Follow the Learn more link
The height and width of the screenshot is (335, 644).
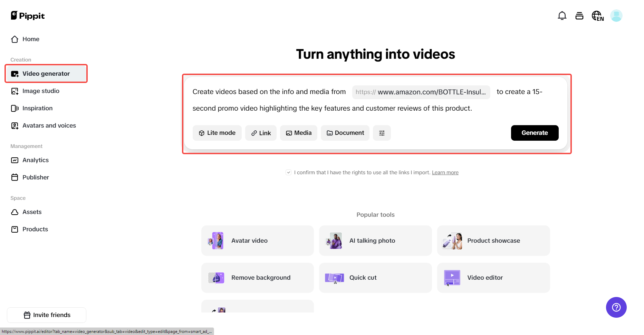click(x=445, y=173)
